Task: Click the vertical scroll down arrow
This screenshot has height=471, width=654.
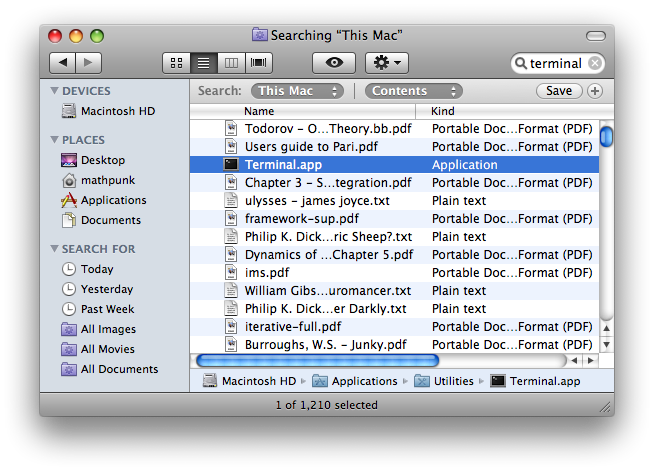Action: pyautogui.click(x=606, y=345)
